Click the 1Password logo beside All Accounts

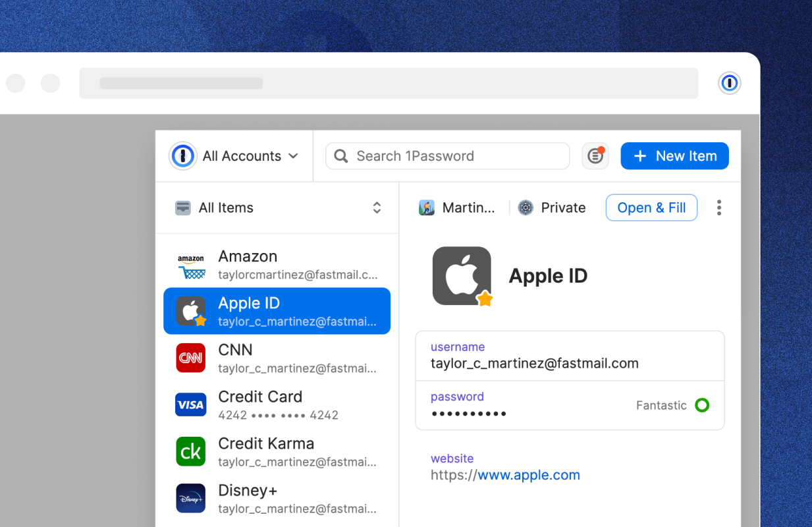(183, 156)
